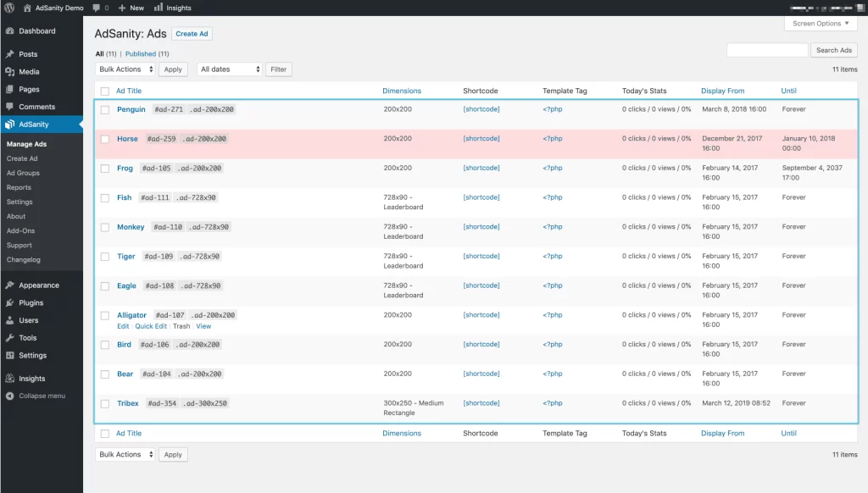Open Media icon in sidebar
This screenshot has width=868, height=493.
click(x=10, y=71)
